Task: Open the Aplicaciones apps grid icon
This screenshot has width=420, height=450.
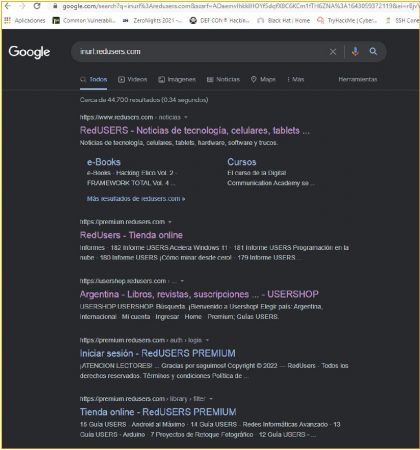Action: pyautogui.click(x=8, y=20)
